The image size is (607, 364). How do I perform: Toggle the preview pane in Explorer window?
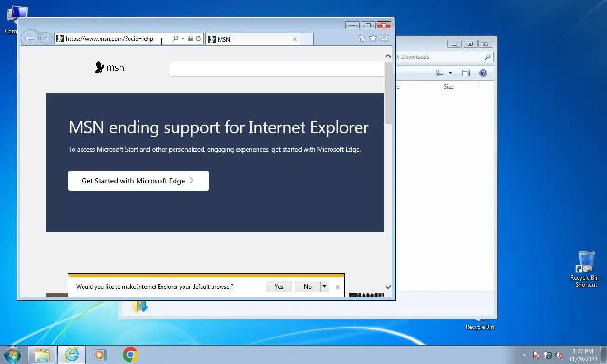point(466,73)
